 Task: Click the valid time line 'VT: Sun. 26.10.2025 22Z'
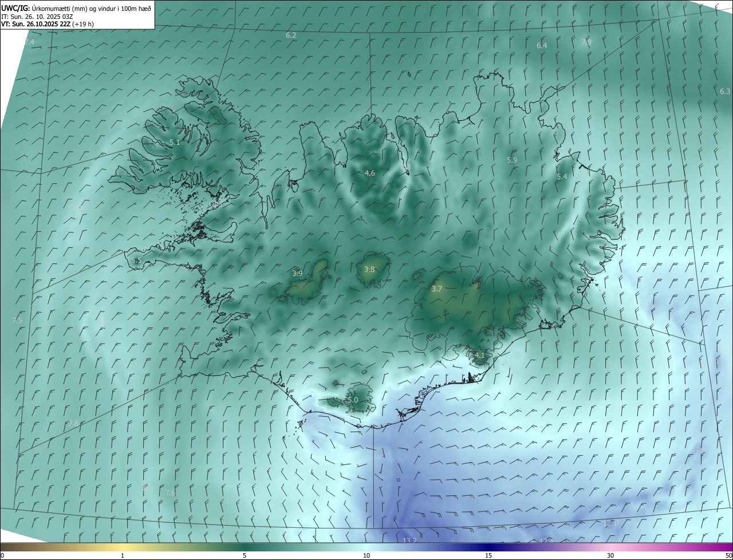tap(36, 24)
